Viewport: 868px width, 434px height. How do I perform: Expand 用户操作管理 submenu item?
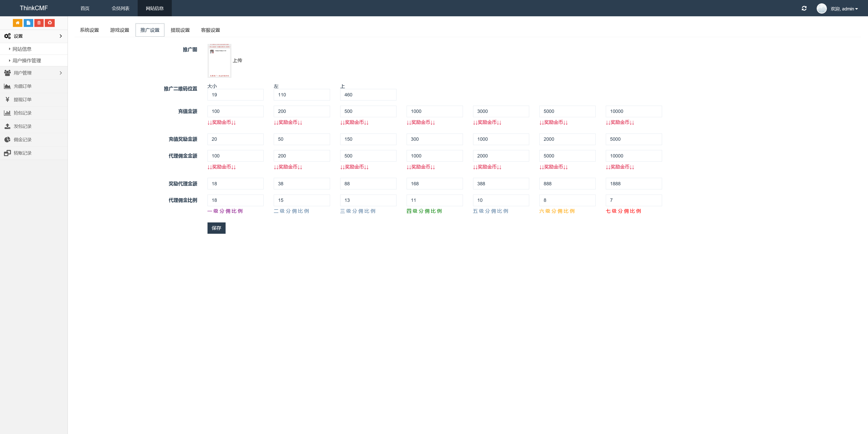[27, 61]
